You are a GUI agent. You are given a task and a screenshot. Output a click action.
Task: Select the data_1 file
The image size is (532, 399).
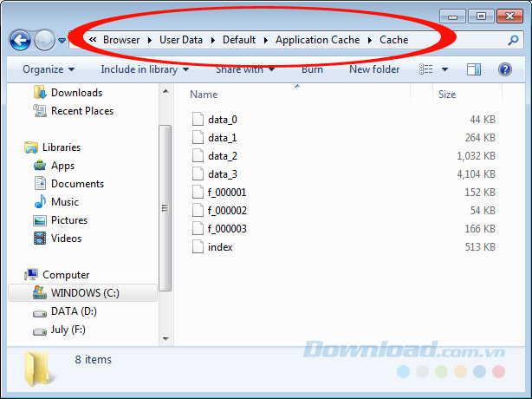coord(222,138)
